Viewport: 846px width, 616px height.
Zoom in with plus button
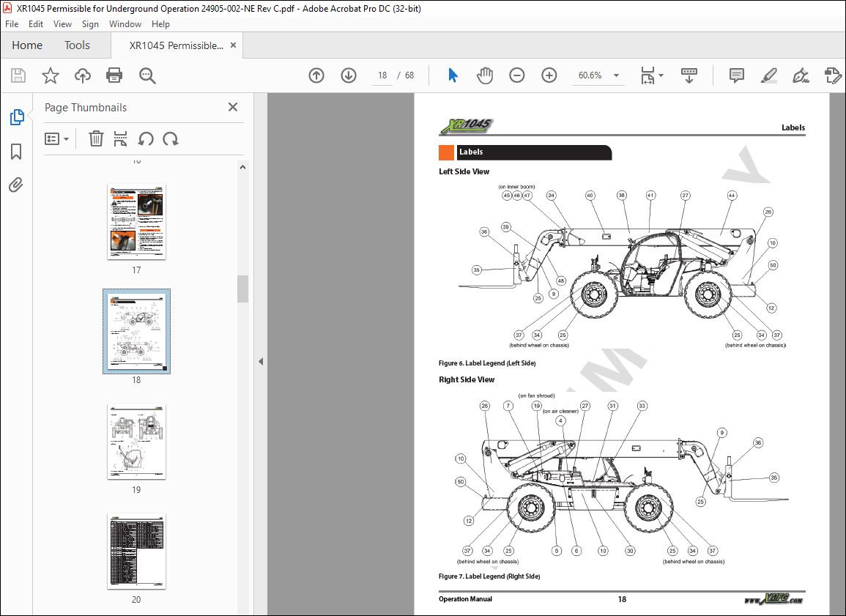(x=549, y=75)
